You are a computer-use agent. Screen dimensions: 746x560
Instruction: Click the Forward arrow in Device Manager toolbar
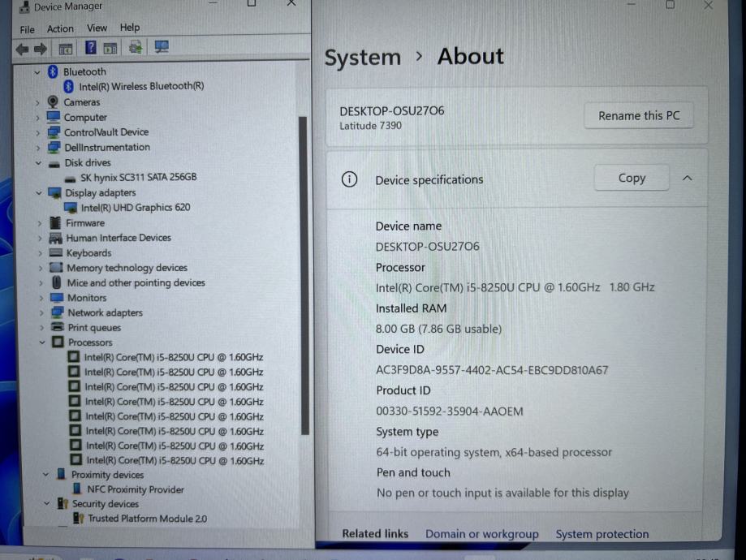[x=41, y=49]
